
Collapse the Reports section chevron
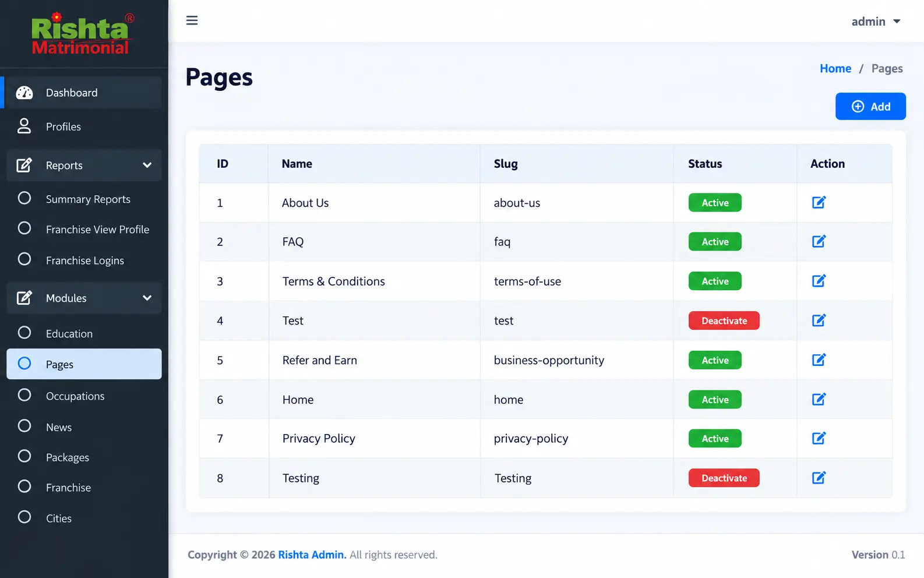pyautogui.click(x=147, y=165)
